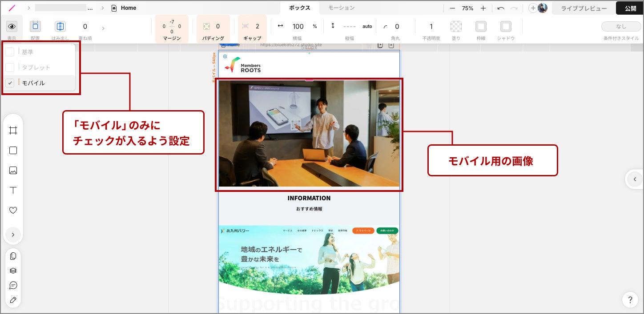Select the text tool in left sidebar
644x314 pixels.
[x=13, y=191]
